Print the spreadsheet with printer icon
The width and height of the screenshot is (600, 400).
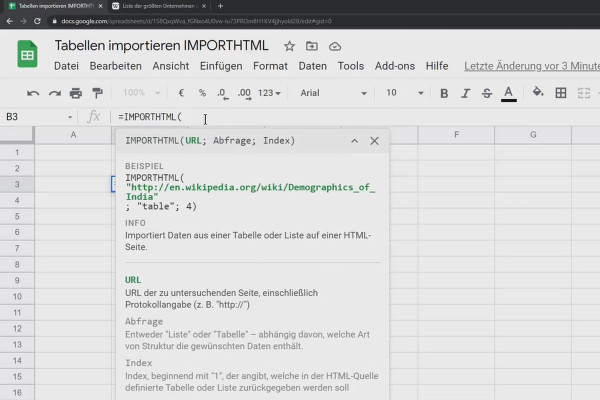tap(76, 93)
